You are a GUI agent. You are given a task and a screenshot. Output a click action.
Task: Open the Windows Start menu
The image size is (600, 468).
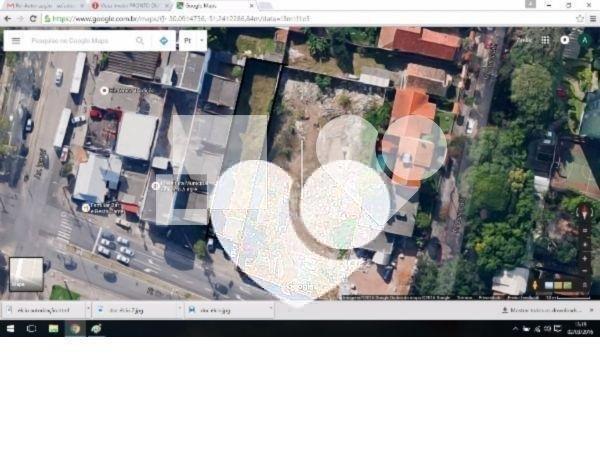(x=10, y=329)
